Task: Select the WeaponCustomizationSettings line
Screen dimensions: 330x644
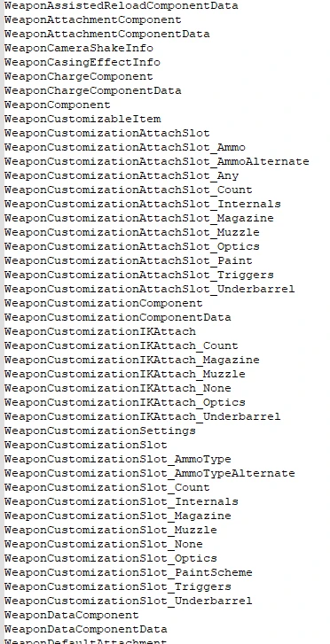Action: click(x=99, y=431)
